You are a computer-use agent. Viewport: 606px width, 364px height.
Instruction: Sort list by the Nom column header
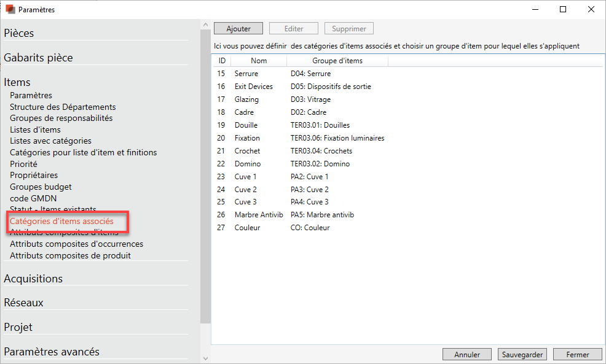point(259,61)
